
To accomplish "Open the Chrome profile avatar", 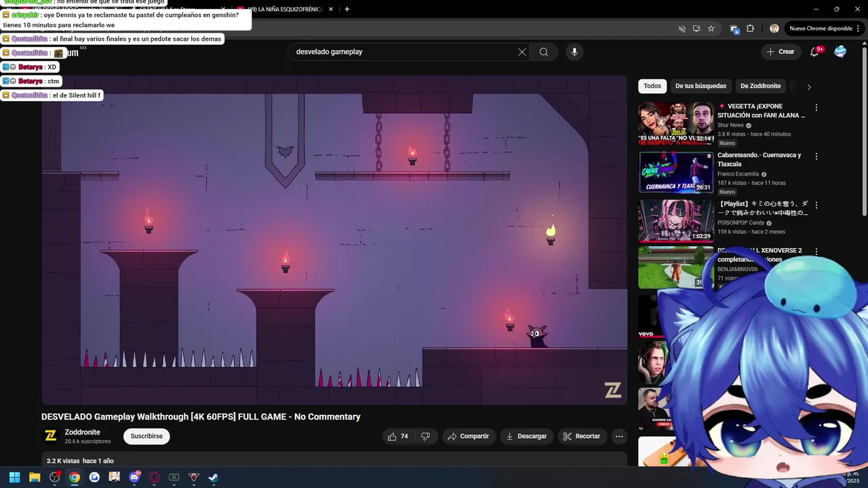I will point(774,28).
